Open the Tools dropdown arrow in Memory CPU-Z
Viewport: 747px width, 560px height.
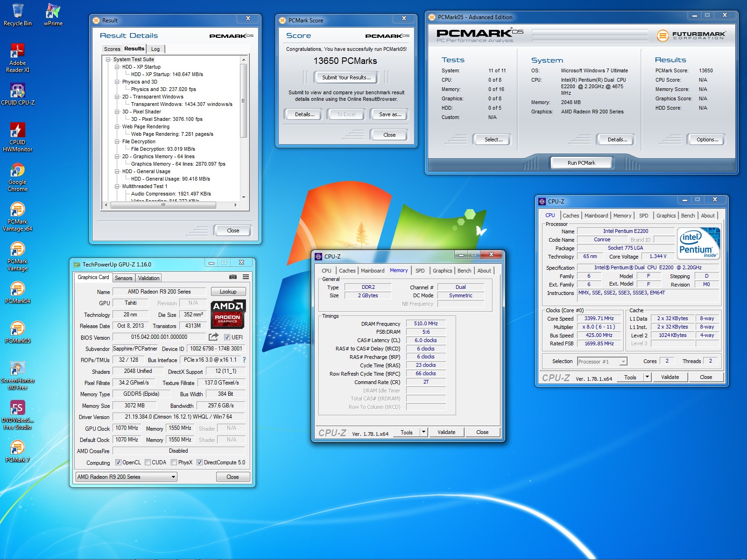[423, 432]
